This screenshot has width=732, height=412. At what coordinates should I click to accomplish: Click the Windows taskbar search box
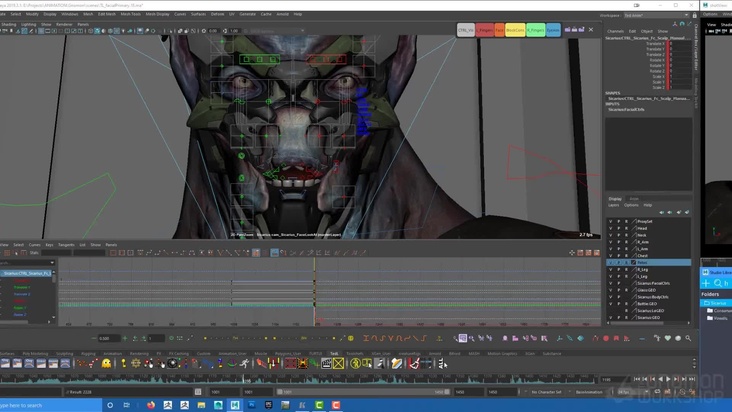click(x=51, y=405)
